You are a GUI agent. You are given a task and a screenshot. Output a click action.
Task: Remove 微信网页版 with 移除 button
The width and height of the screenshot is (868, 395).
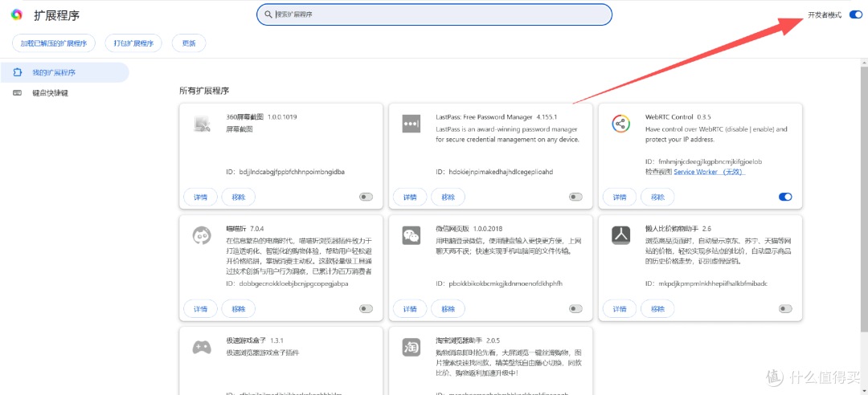tap(448, 309)
